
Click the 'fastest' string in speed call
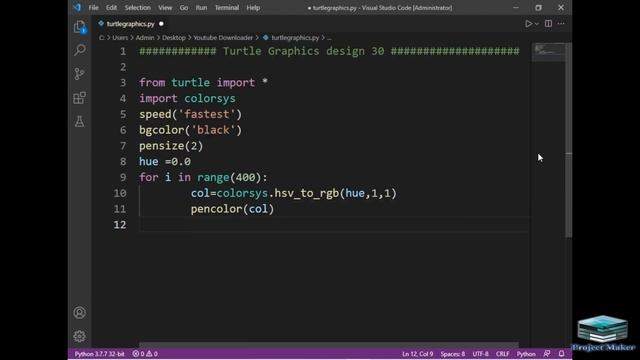tap(207, 114)
